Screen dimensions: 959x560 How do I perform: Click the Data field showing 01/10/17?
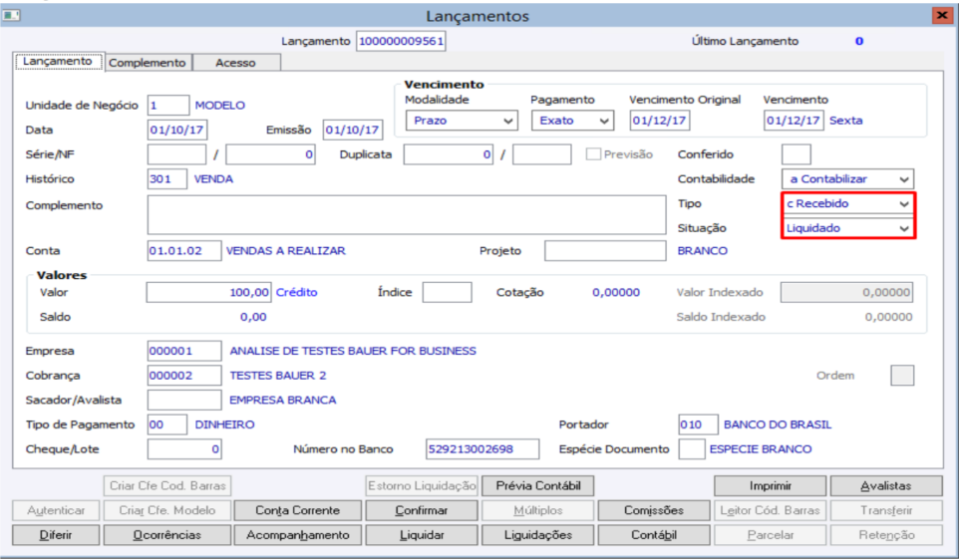[x=177, y=130]
